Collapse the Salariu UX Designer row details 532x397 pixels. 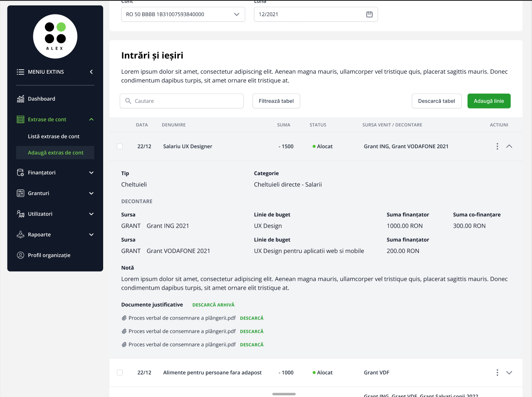509,146
